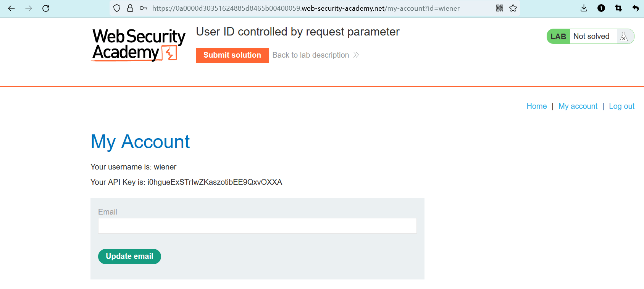Reload the current page
Viewport: 644px width, 289px height.
[46, 8]
